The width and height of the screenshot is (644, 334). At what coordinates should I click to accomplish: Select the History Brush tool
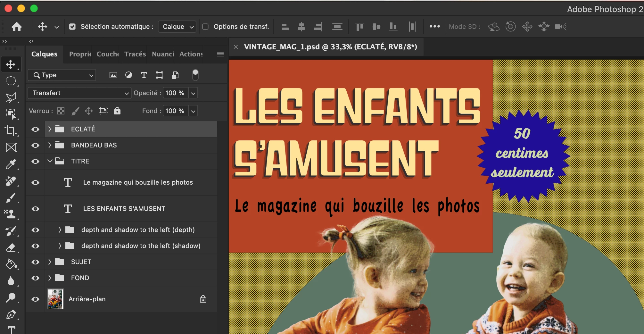tap(11, 231)
